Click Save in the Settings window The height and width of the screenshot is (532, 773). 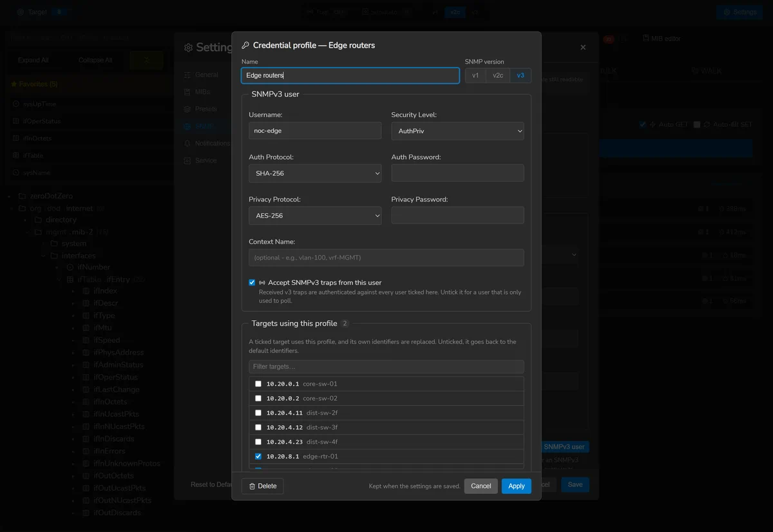coord(575,484)
